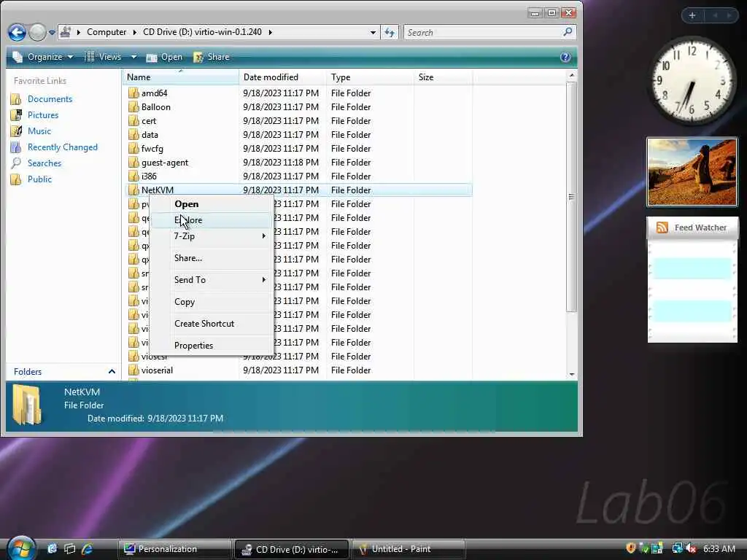Choose Open in context menu
The height and width of the screenshot is (560, 747).
coord(212,204)
